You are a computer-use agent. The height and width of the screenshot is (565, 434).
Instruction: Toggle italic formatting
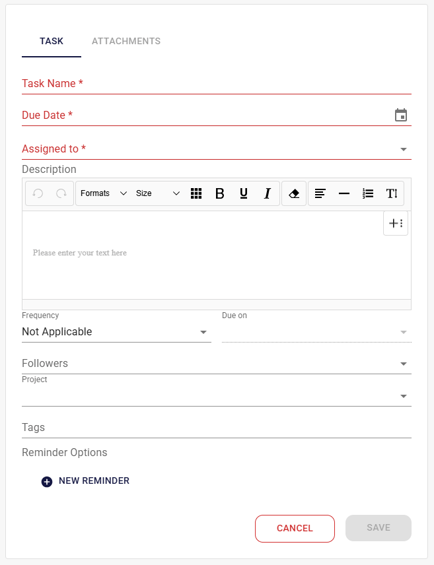point(267,193)
